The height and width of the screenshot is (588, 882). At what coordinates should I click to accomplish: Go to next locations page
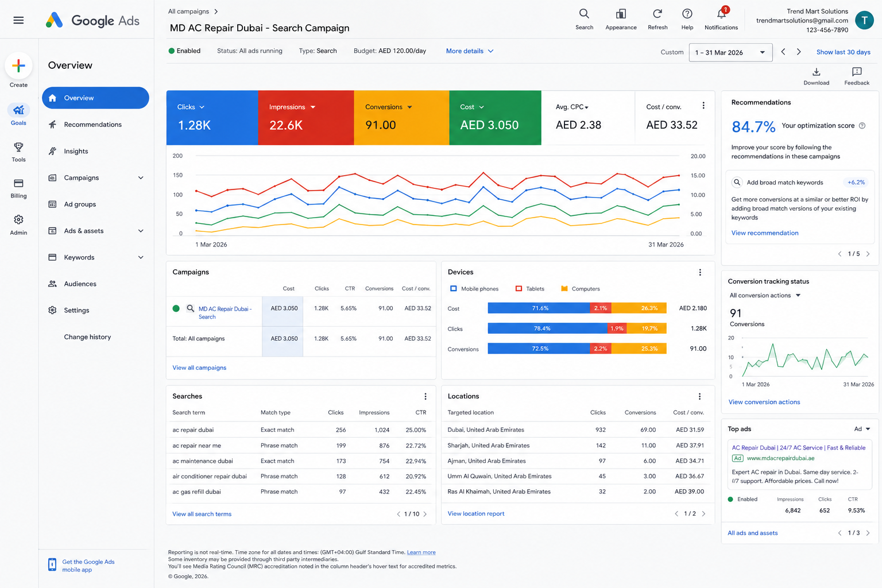(x=703, y=513)
